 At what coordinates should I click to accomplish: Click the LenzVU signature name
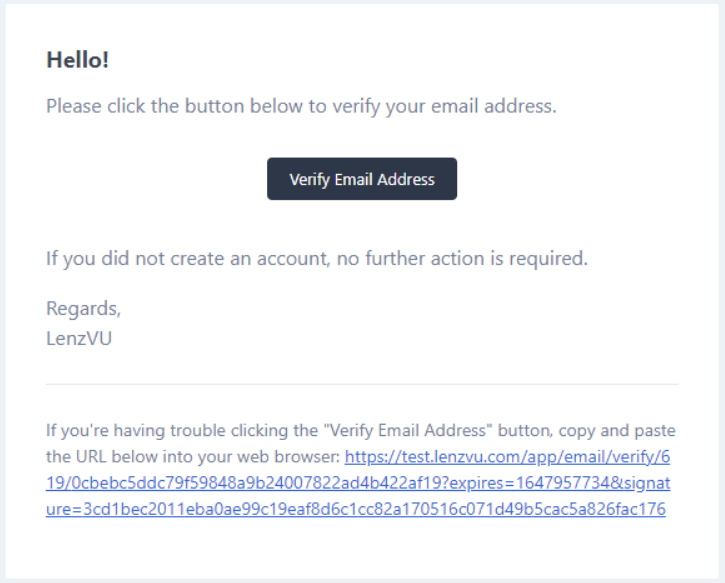click(x=79, y=338)
